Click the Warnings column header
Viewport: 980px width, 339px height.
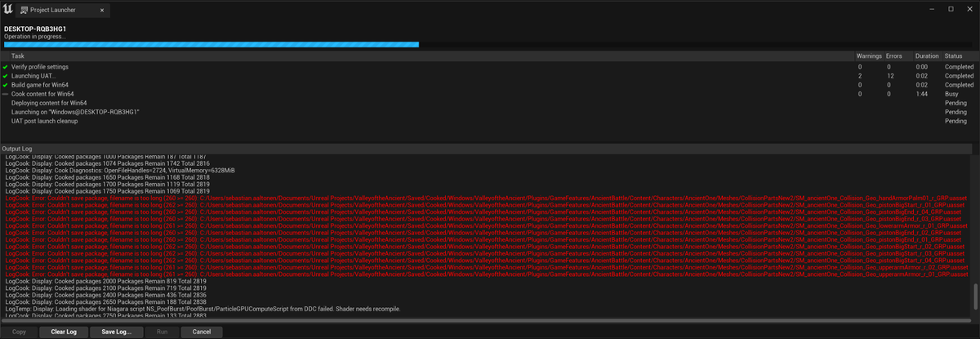tap(870, 56)
